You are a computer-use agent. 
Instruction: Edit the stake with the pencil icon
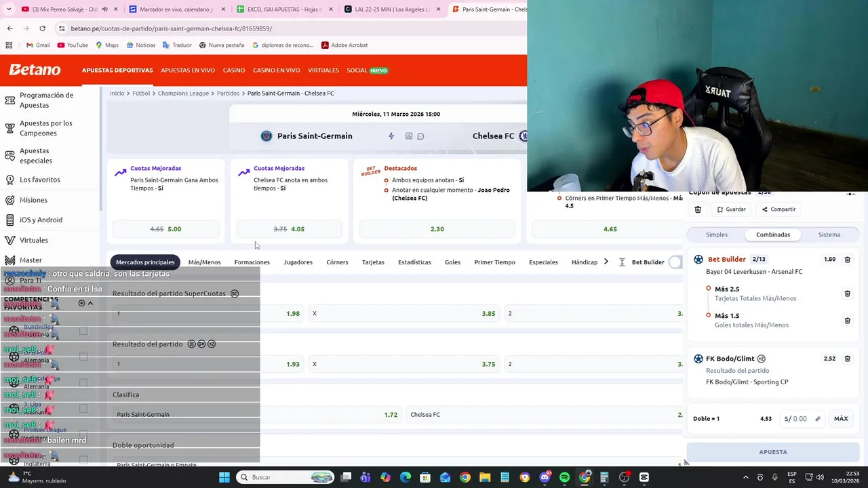pyautogui.click(x=818, y=419)
